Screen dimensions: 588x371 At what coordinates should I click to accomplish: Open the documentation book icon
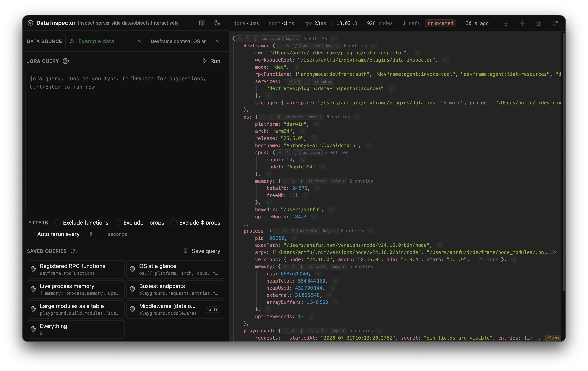pyautogui.click(x=202, y=23)
